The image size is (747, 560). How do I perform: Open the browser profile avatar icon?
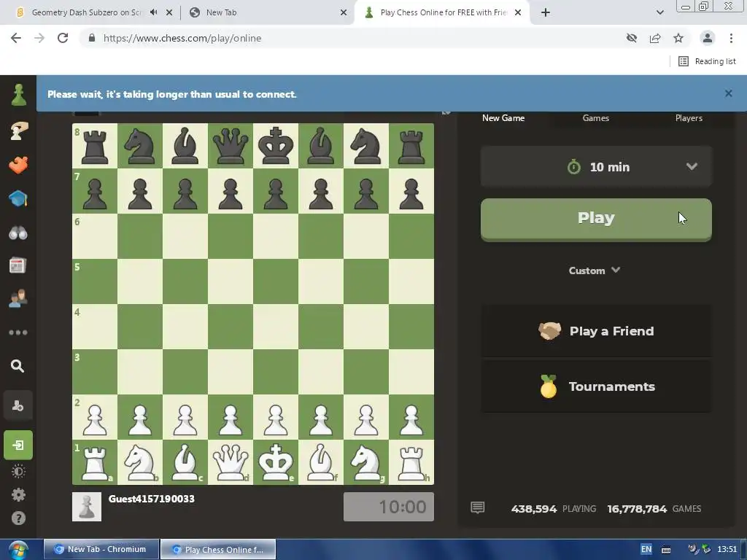pyautogui.click(x=708, y=38)
